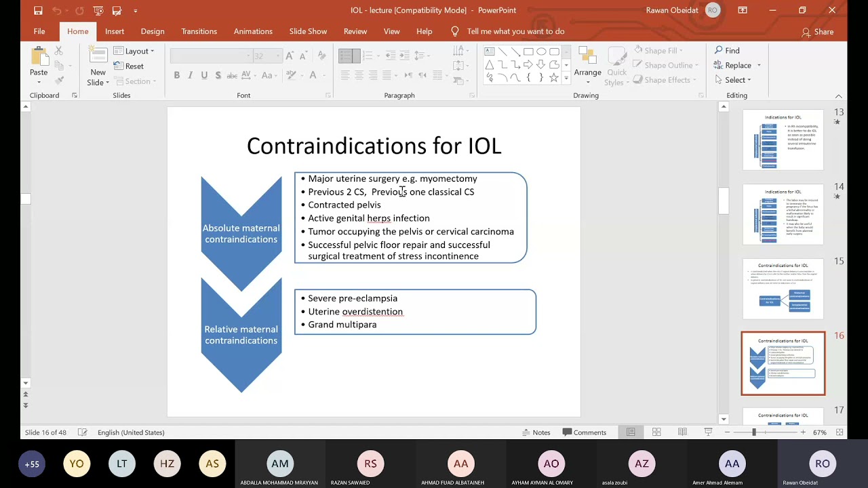Click Replace in Editing group
The height and width of the screenshot is (488, 868).
pyautogui.click(x=737, y=65)
